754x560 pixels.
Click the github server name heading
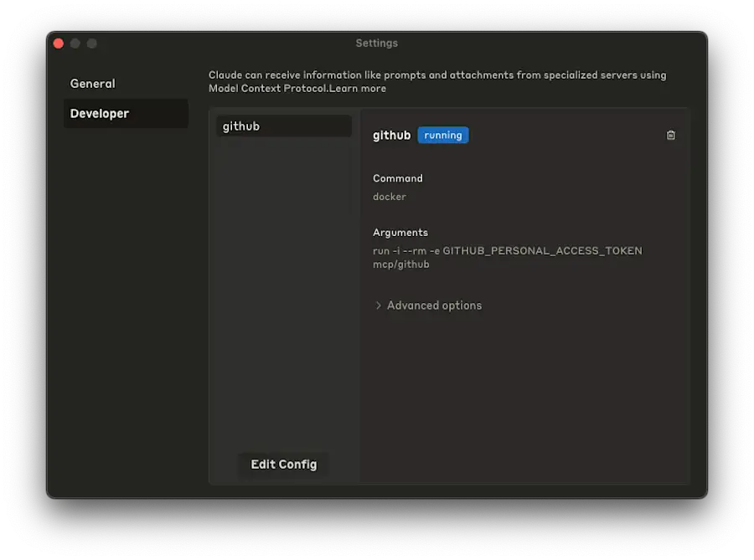pos(391,135)
